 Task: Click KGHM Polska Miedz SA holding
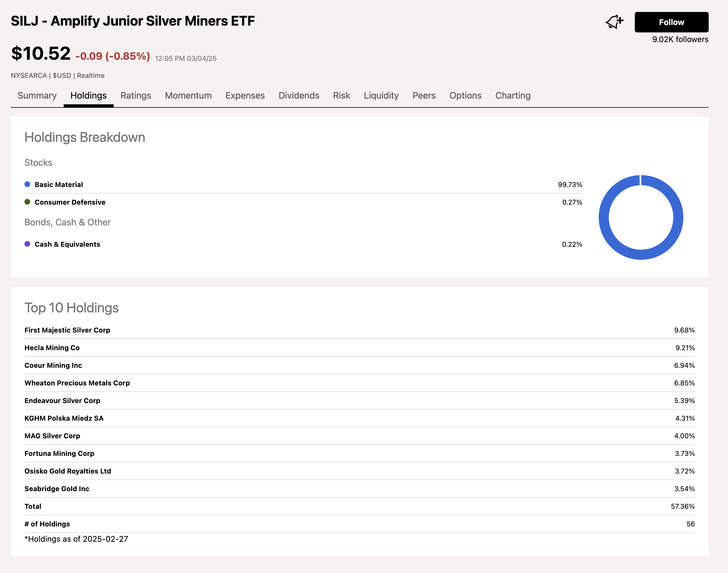click(64, 418)
